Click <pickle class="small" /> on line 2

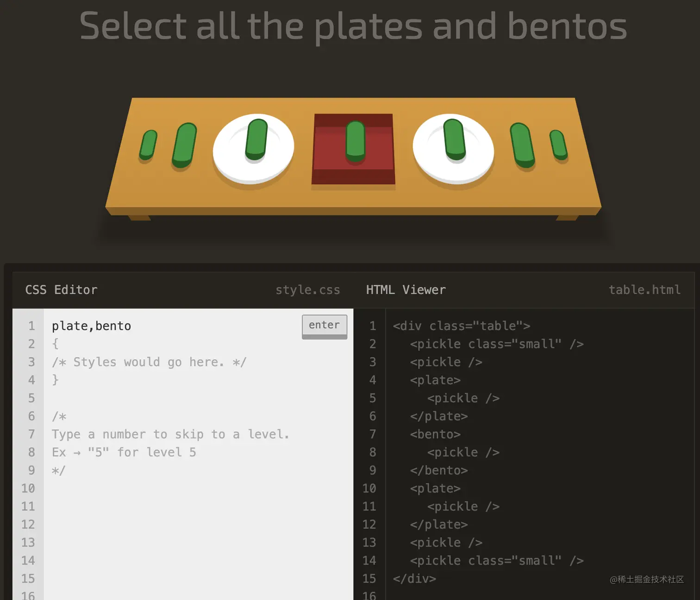click(x=497, y=344)
